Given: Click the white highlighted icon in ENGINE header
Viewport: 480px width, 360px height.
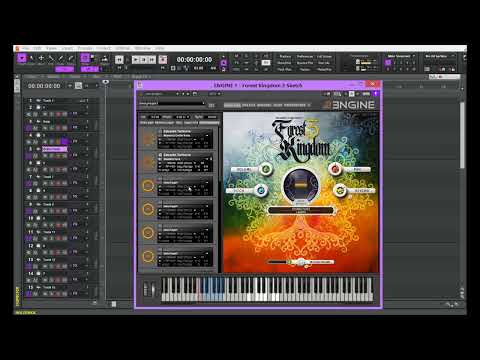Looking at the screenshot, I should coord(351,94).
